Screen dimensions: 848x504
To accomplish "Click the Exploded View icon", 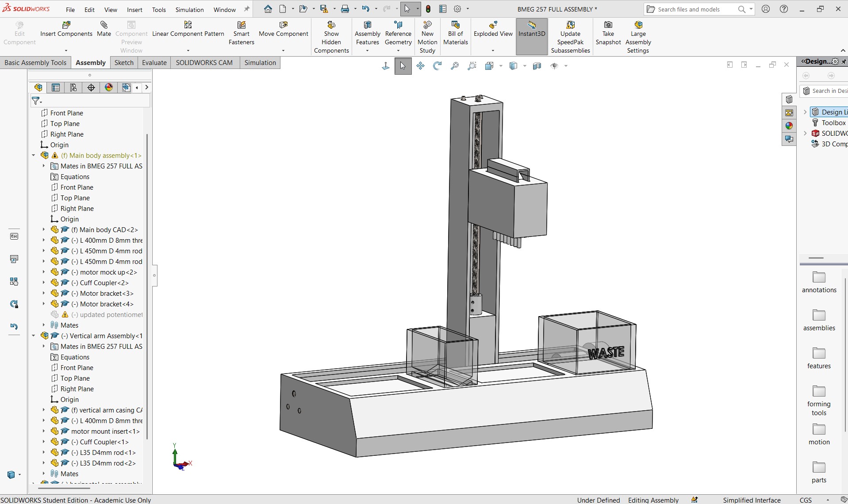I will click(493, 25).
